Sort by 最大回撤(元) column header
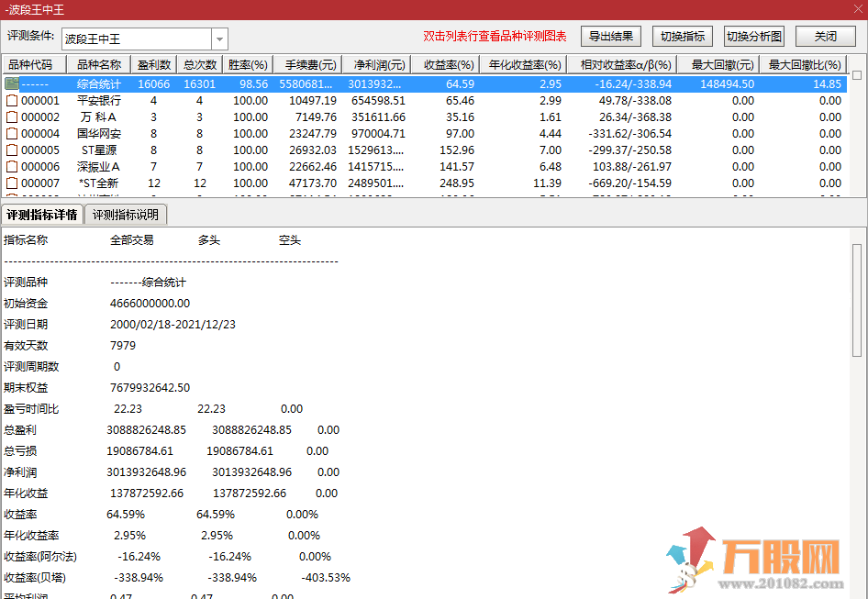Viewport: 868px width, 599px height. point(718,65)
